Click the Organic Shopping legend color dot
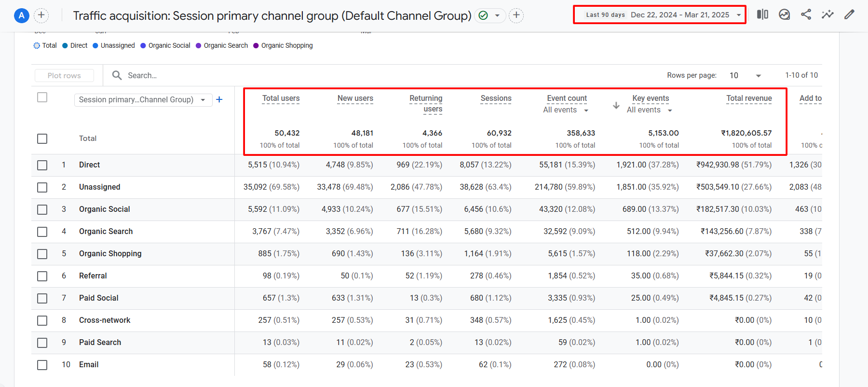The height and width of the screenshot is (387, 868). [x=256, y=46]
